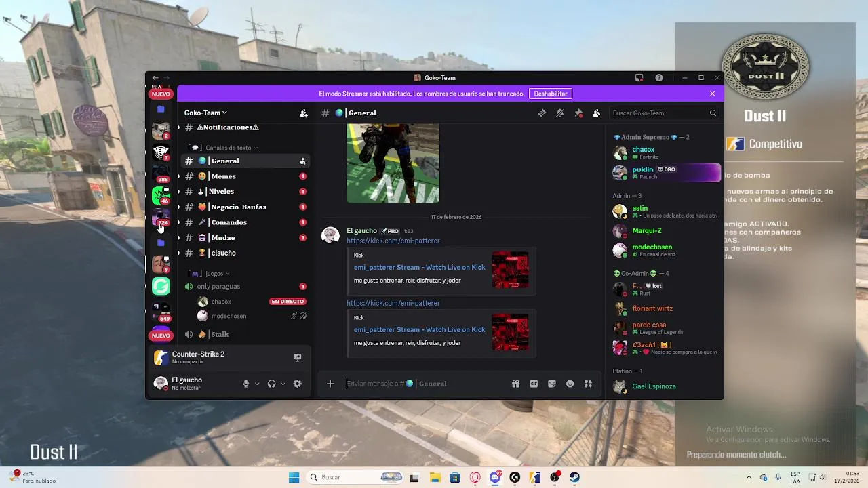Open the server with the 288 badge
Image resolution: width=868 pixels, height=488 pixels.
161,174
